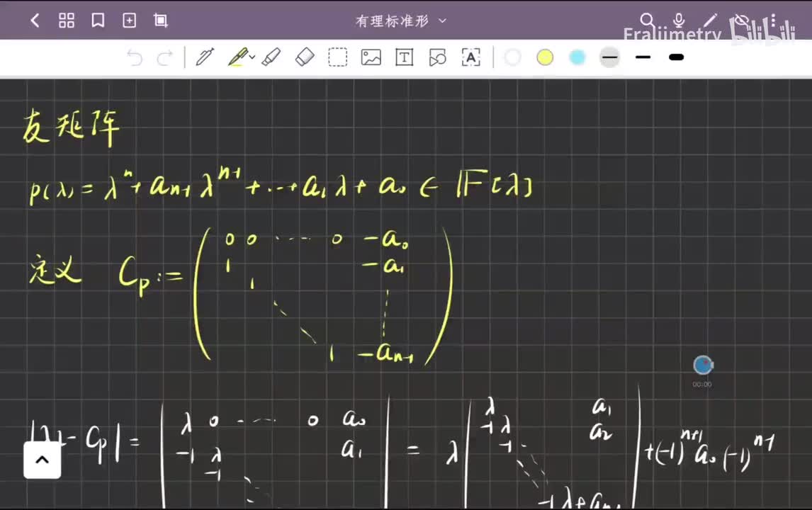The height and width of the screenshot is (510, 812).
Task: Select the eraser tool
Action: coord(305,57)
